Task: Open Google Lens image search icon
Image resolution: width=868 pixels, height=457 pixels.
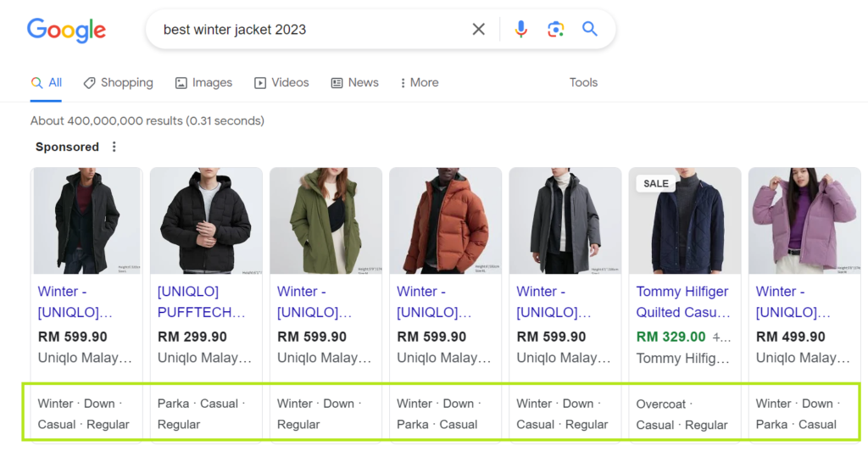Action: click(555, 29)
